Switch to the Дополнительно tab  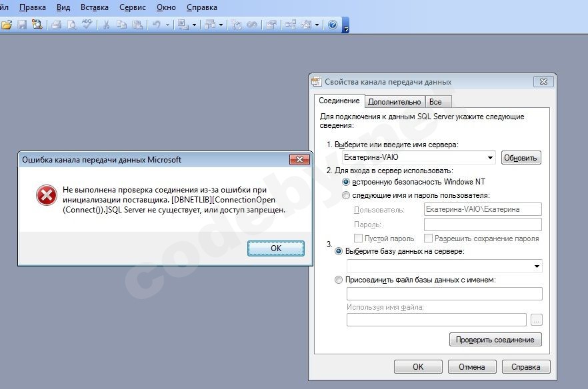pos(395,102)
